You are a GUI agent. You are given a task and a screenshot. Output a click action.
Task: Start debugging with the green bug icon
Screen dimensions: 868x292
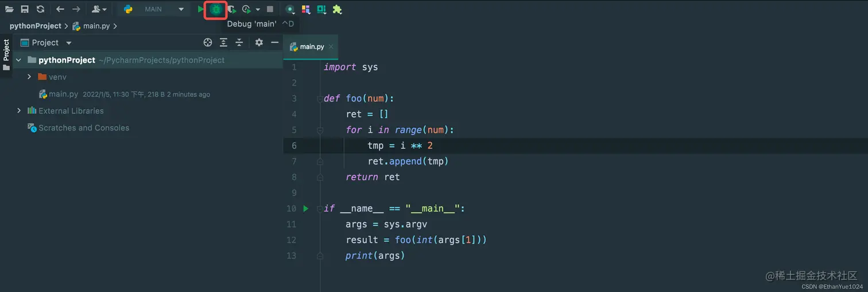click(x=216, y=9)
